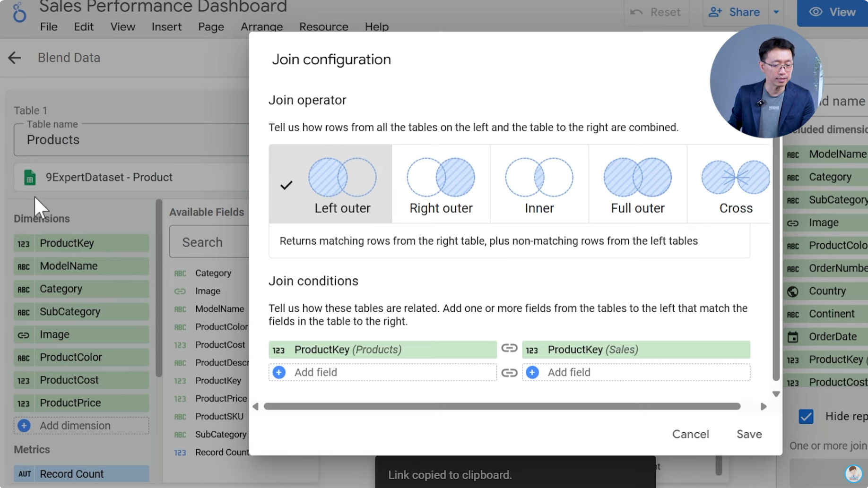The width and height of the screenshot is (868, 488).
Task: Click the Save button
Action: 749,434
